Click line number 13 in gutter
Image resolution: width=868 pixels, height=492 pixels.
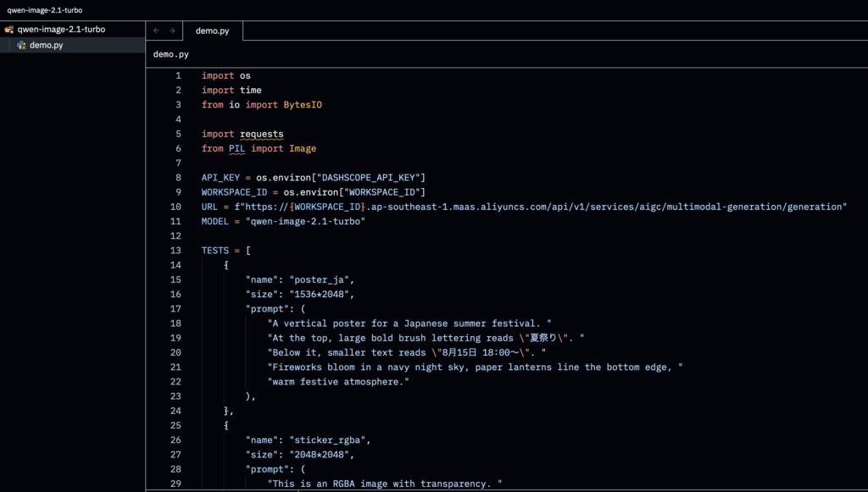[175, 251]
